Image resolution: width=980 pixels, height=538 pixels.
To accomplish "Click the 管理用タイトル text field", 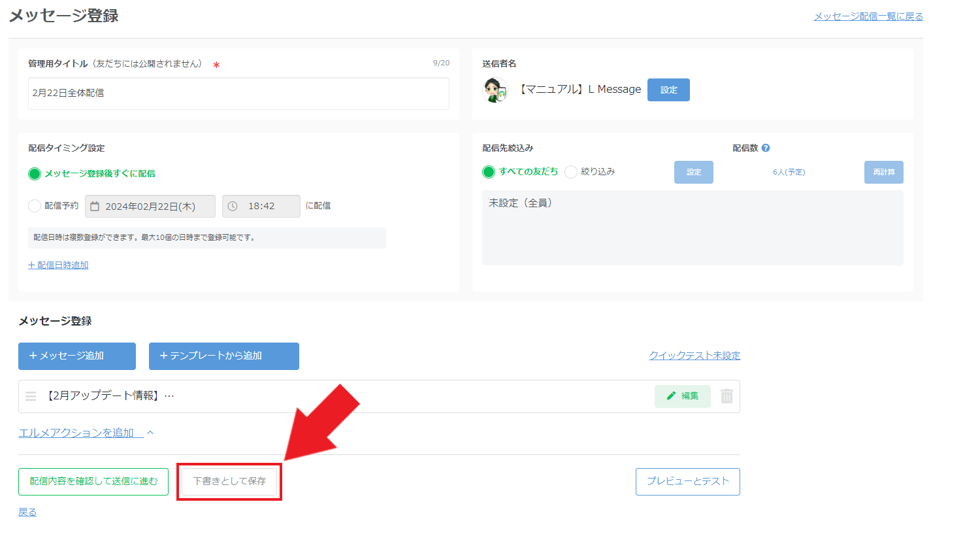I will 238,93.
